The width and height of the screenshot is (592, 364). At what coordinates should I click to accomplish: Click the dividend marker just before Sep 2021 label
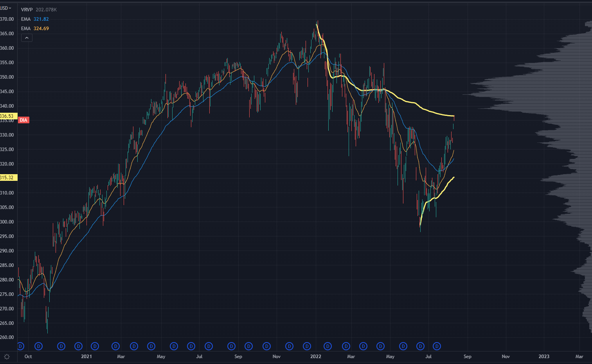231,346
